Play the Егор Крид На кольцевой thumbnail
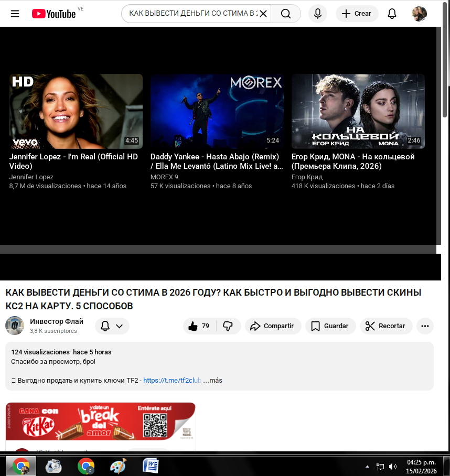This screenshot has width=450, height=476. [358, 112]
